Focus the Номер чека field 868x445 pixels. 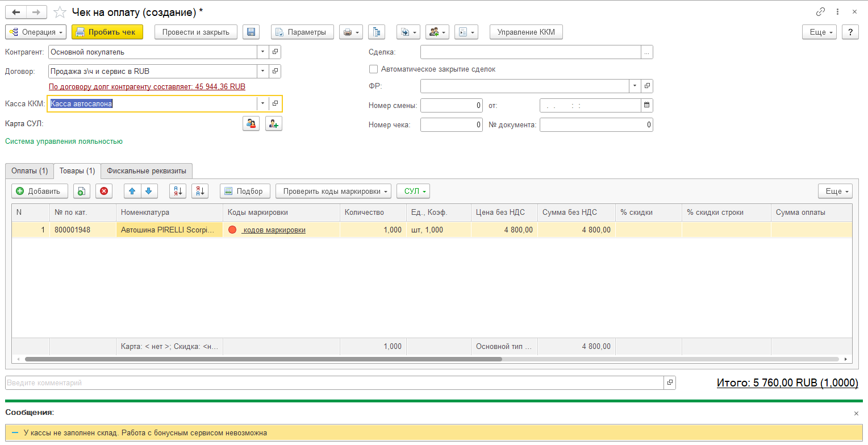(452, 125)
